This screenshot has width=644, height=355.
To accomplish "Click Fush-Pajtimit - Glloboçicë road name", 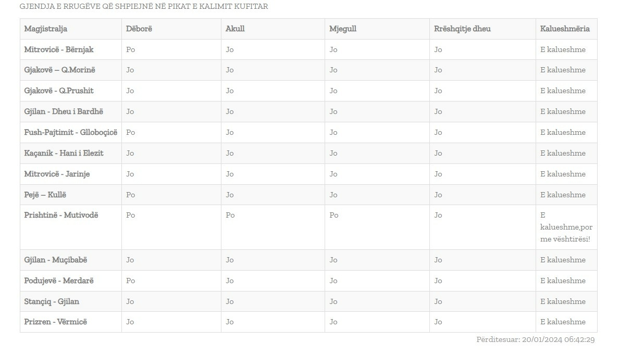I will click(x=71, y=133).
